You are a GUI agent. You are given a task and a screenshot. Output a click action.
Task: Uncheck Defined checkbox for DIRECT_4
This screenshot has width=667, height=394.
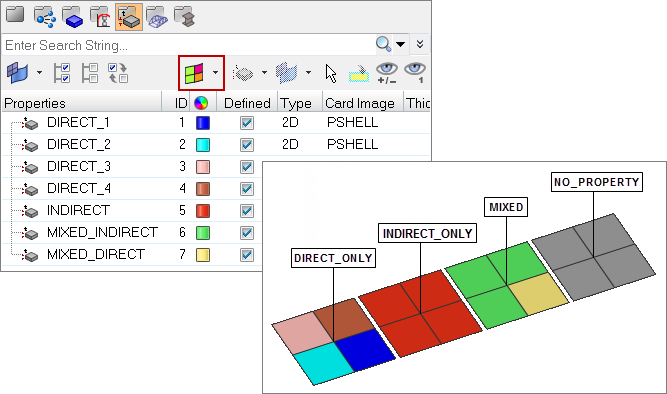click(247, 189)
